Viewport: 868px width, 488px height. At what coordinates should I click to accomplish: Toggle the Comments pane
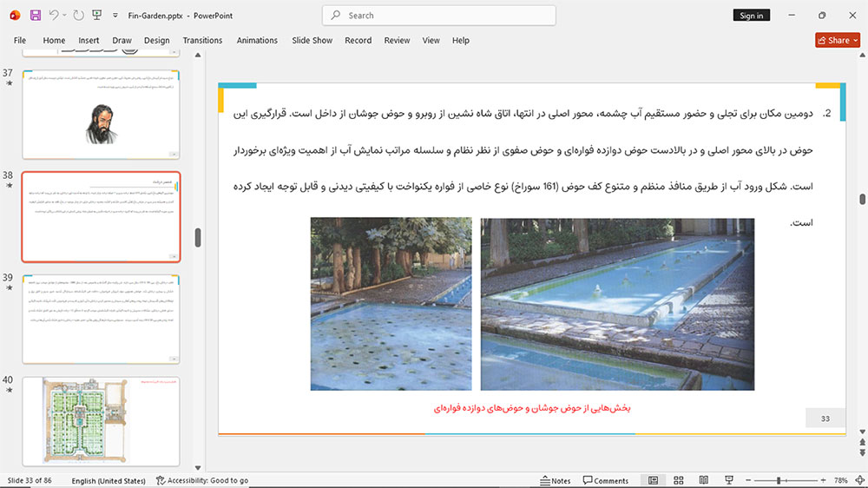606,480
